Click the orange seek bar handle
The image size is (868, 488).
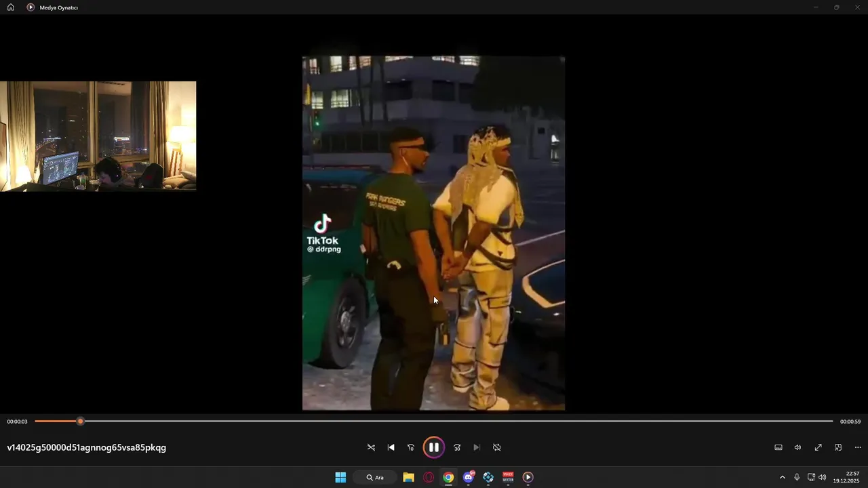pos(80,422)
